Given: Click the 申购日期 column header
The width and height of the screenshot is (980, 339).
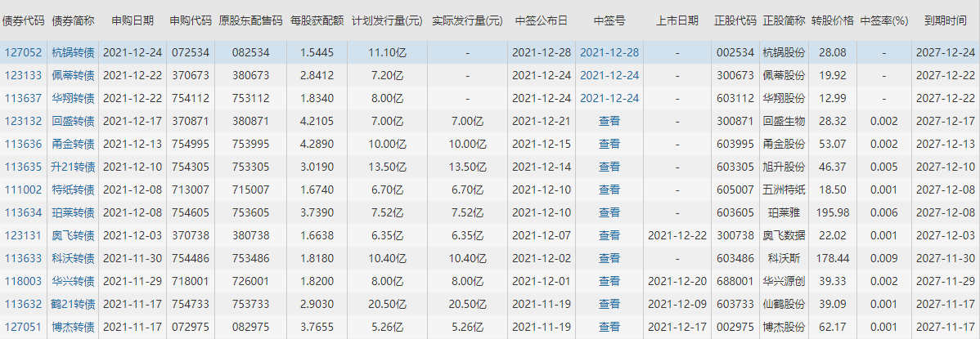Looking at the screenshot, I should 133,20.
